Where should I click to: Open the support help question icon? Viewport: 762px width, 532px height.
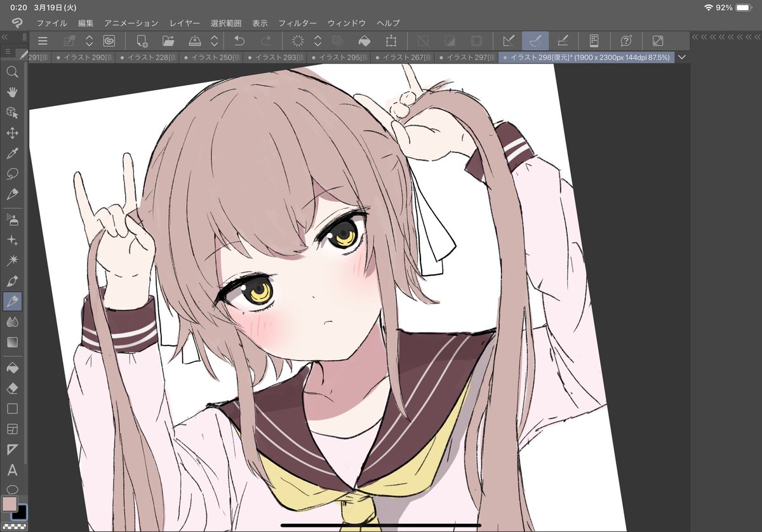(x=626, y=41)
